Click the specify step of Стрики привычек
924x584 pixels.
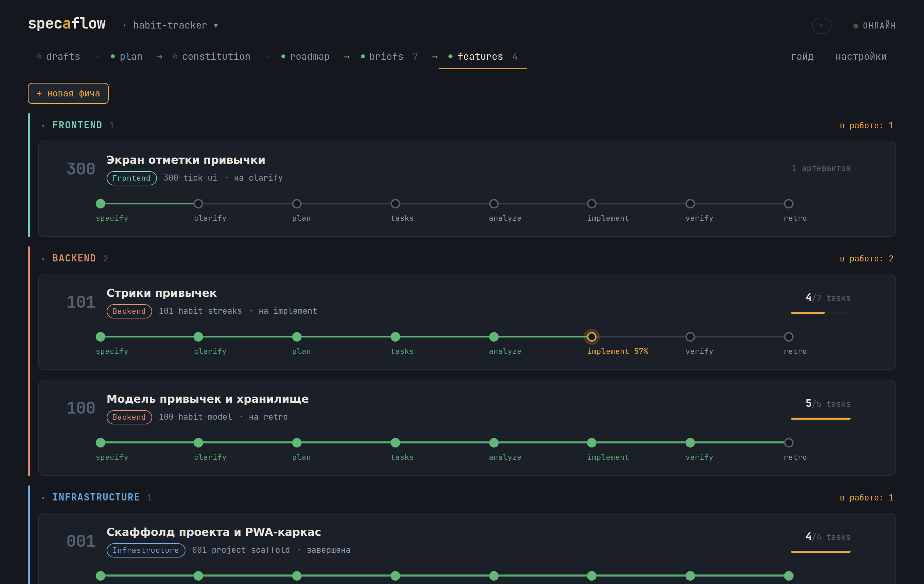(101, 337)
